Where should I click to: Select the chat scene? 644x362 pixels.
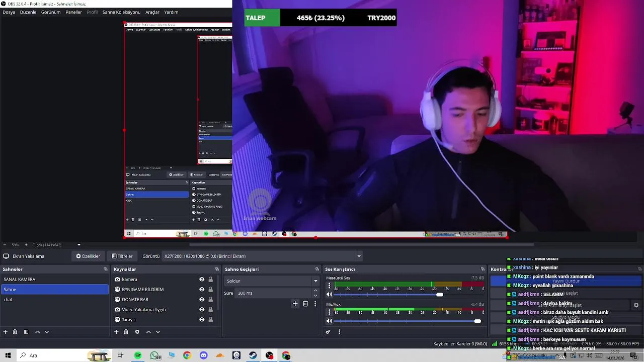[54, 300]
